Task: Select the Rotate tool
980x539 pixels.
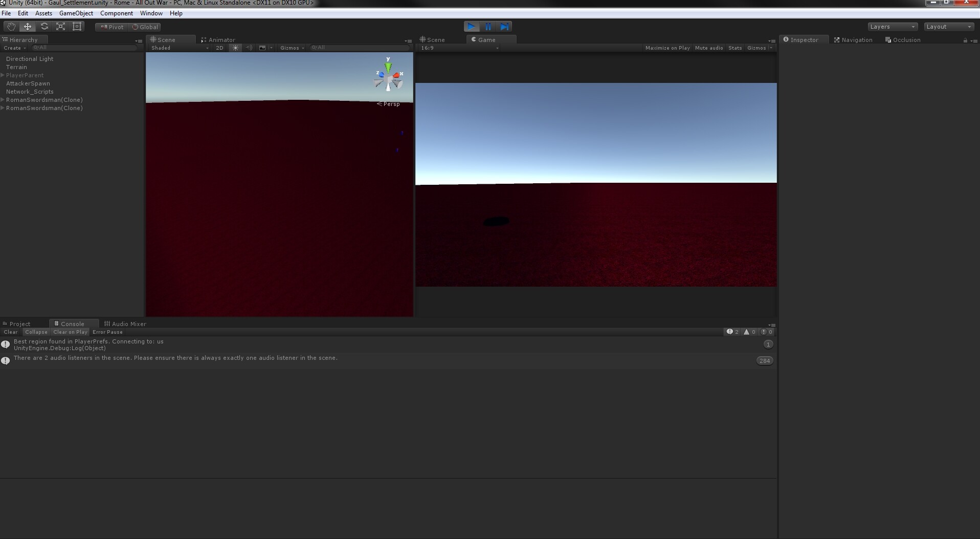Action: tap(44, 26)
